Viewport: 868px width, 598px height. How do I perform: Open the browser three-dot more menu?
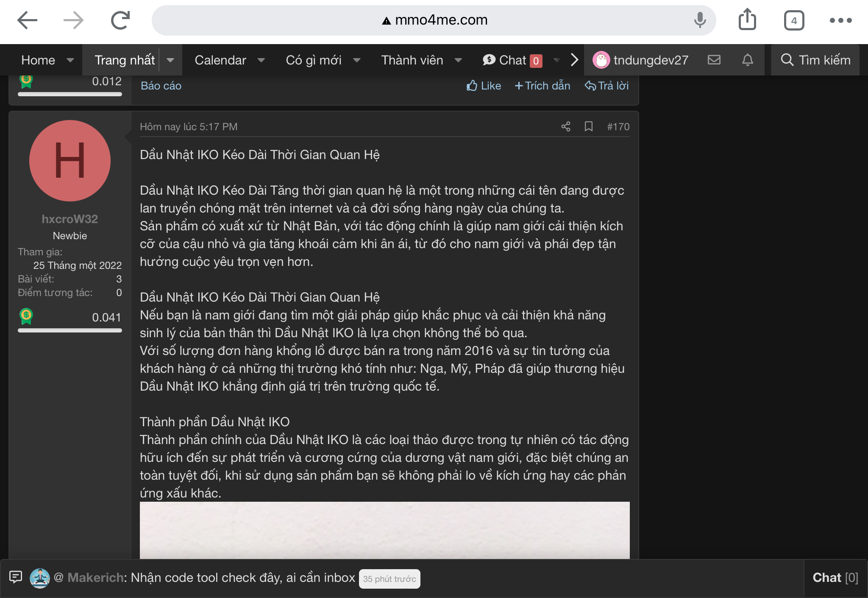pyautogui.click(x=841, y=20)
